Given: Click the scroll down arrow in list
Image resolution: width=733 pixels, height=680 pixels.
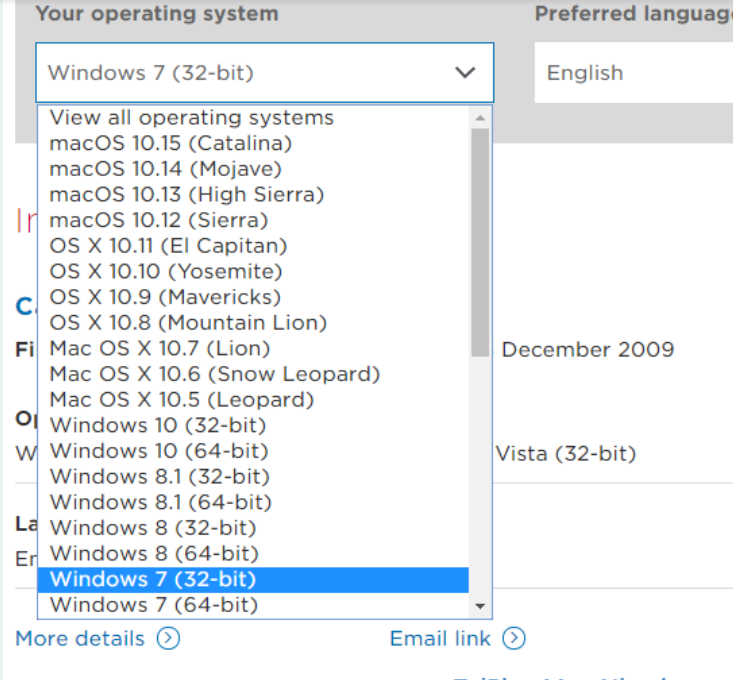Looking at the screenshot, I should pyautogui.click(x=480, y=606).
